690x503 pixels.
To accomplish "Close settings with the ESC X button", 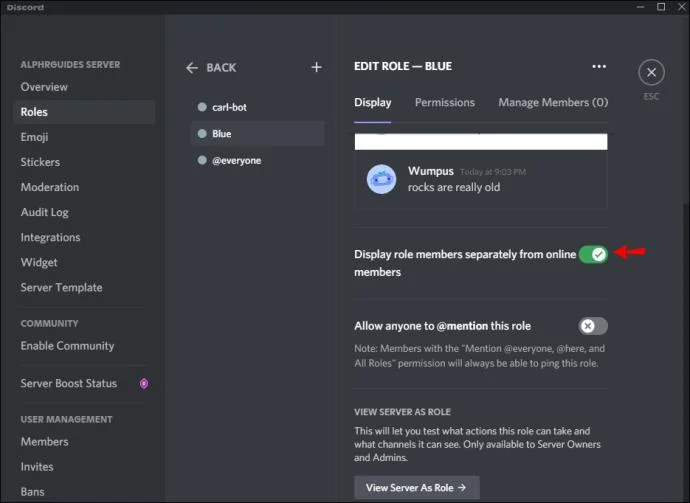I will pos(651,73).
